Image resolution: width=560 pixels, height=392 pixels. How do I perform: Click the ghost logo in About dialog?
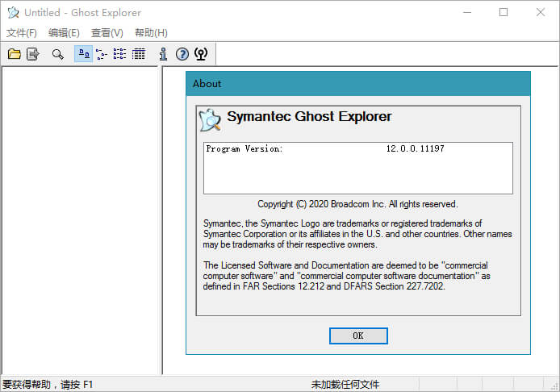(x=211, y=120)
